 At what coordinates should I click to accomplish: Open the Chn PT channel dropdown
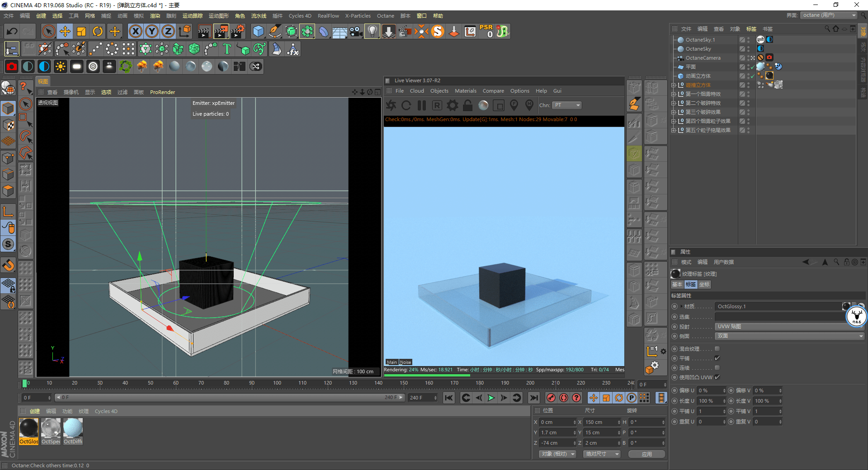coord(567,105)
